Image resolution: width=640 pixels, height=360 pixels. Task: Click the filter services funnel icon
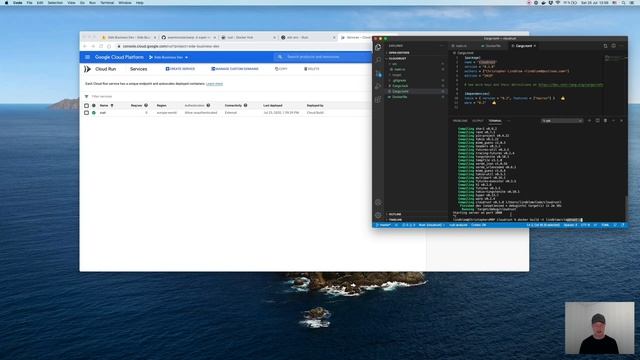point(87,96)
